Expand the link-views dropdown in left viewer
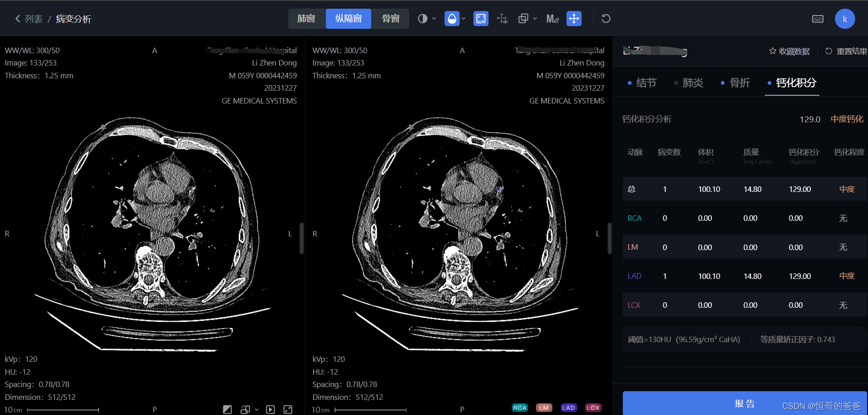868x415 pixels. tap(257, 410)
